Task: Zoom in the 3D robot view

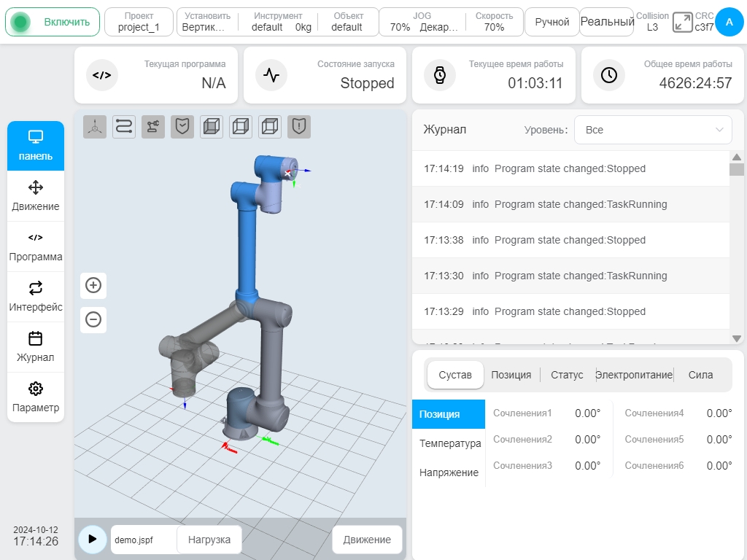Action: pyautogui.click(x=93, y=286)
